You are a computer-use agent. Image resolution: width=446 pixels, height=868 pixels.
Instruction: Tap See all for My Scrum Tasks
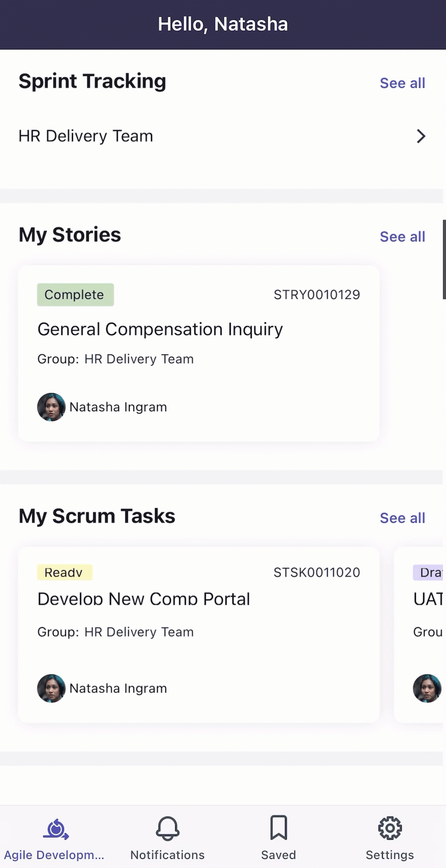click(402, 518)
